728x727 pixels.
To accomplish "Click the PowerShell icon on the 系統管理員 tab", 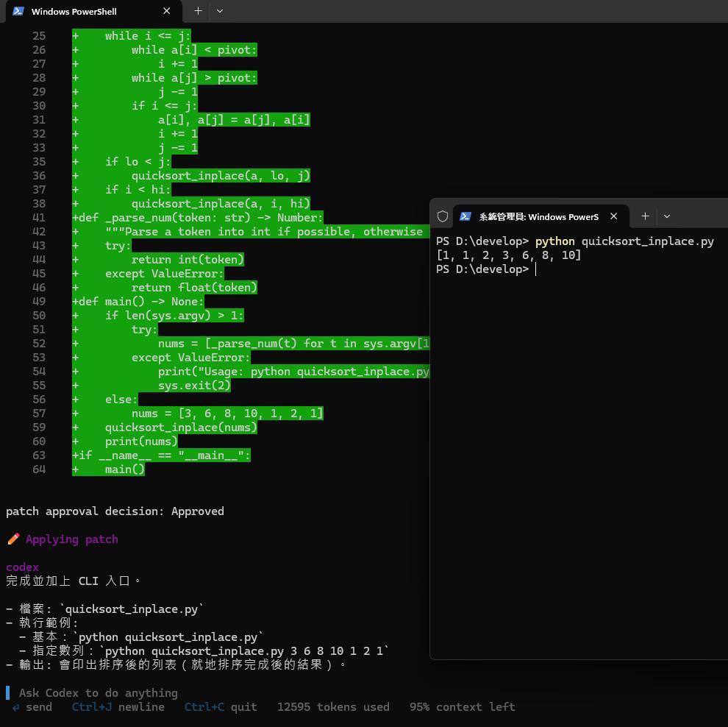I will coord(465,216).
